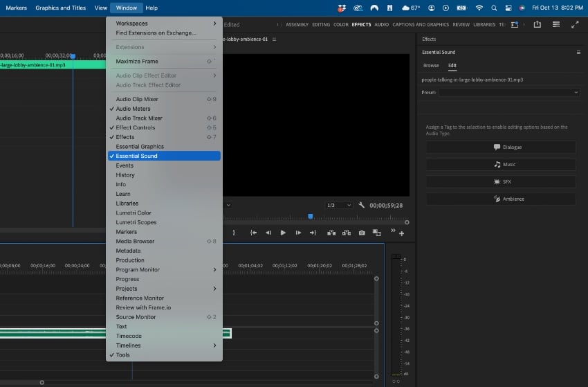Step forward one frame in Program Monitor

[x=298, y=233]
